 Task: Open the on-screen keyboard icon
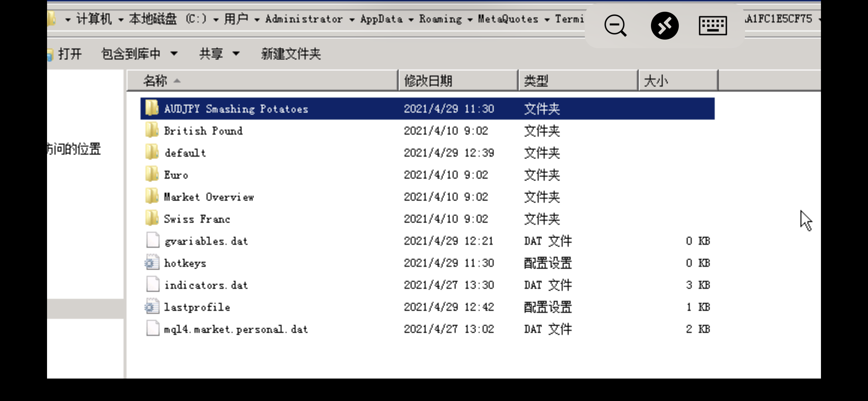pos(713,26)
